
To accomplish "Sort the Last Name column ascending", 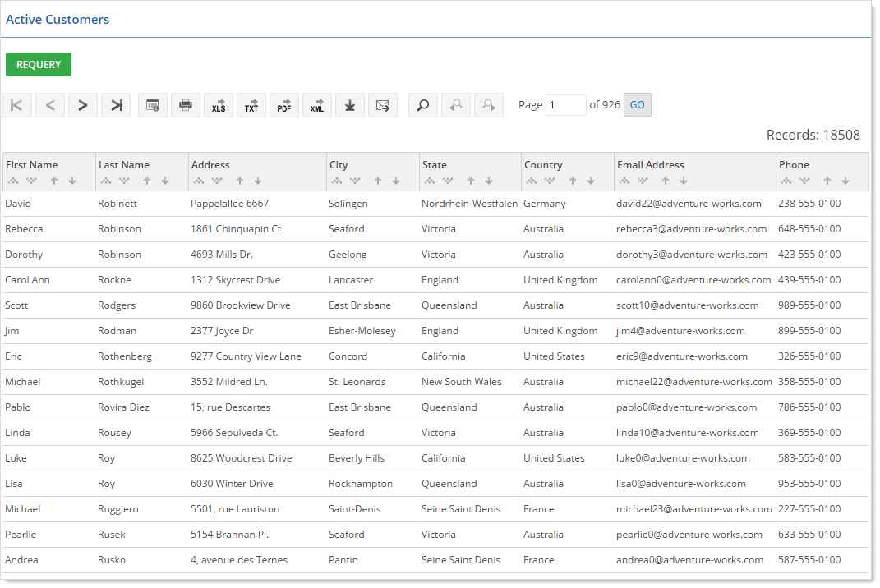I will [148, 180].
